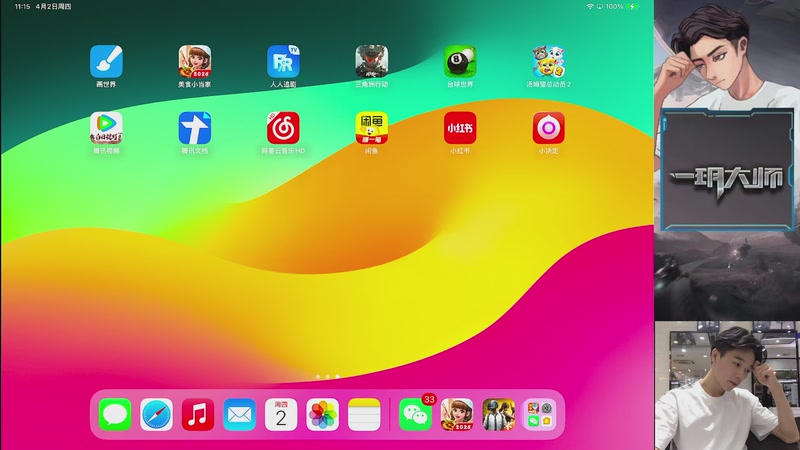The height and width of the screenshot is (450, 800).
Task: Open Messages from the dock
Action: pyautogui.click(x=115, y=414)
